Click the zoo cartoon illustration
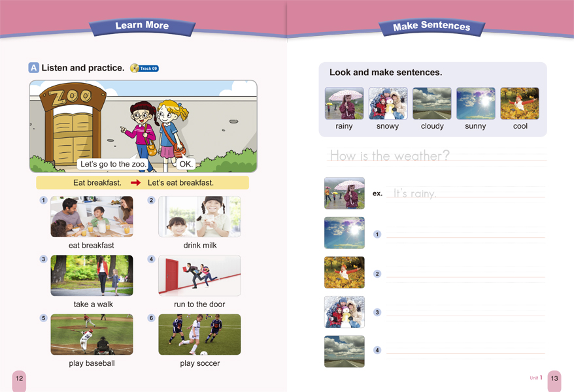The height and width of the screenshot is (392, 574). [143, 126]
